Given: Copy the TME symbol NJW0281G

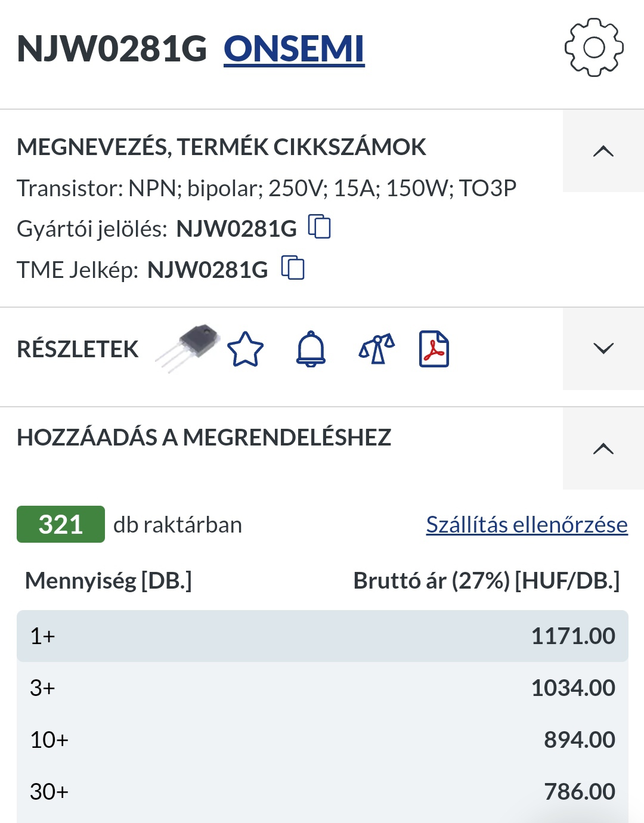Looking at the screenshot, I should tap(293, 268).
